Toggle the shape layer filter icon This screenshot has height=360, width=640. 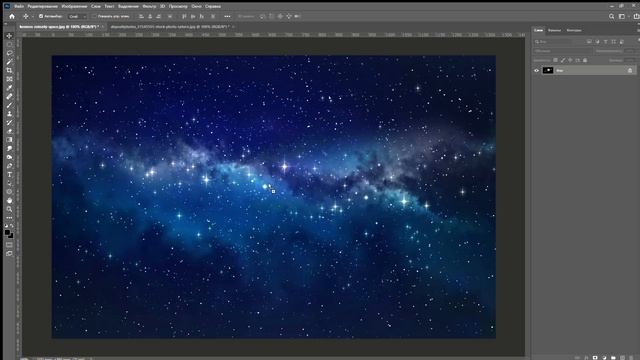[x=613, y=42]
